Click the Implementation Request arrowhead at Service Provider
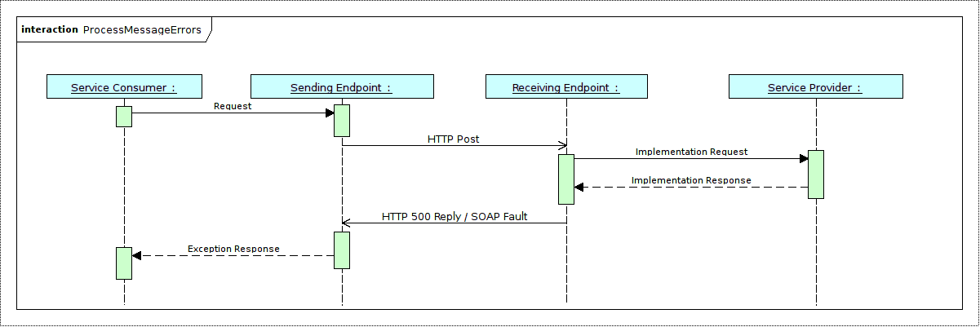The image size is (980, 327). tap(803, 159)
